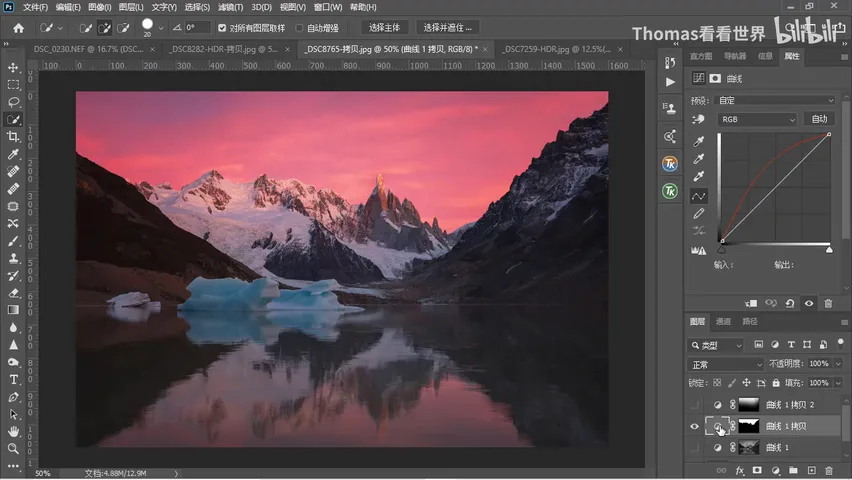The height and width of the screenshot is (480, 852).
Task: Show the 曲线 1 layer
Action: [x=694, y=447]
